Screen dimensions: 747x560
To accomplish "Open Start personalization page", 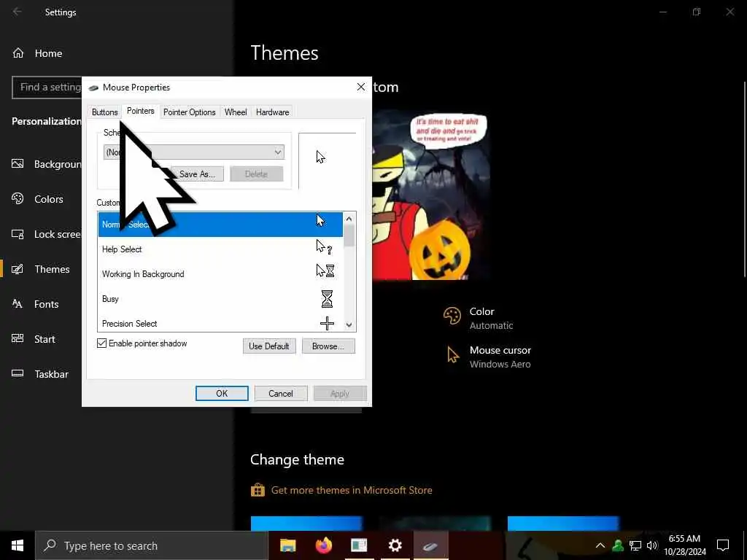I will click(x=34, y=339).
